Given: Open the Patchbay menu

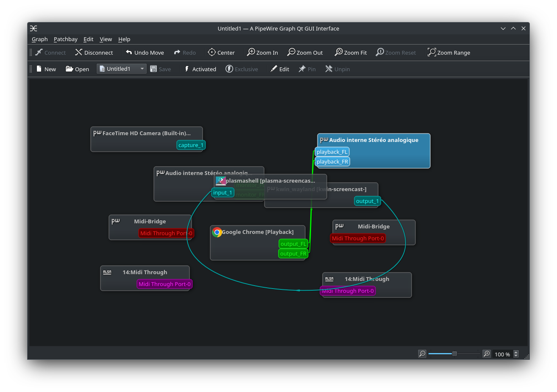Looking at the screenshot, I should pyautogui.click(x=66, y=39).
